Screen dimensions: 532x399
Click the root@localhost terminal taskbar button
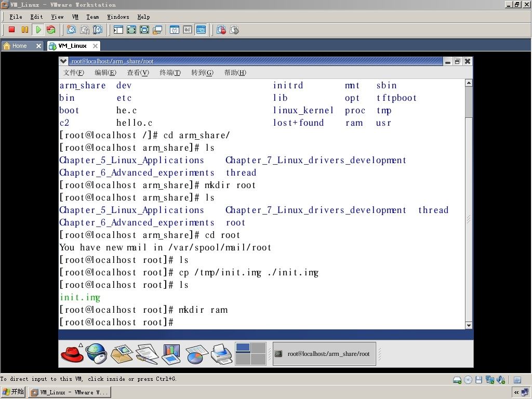pos(324,353)
